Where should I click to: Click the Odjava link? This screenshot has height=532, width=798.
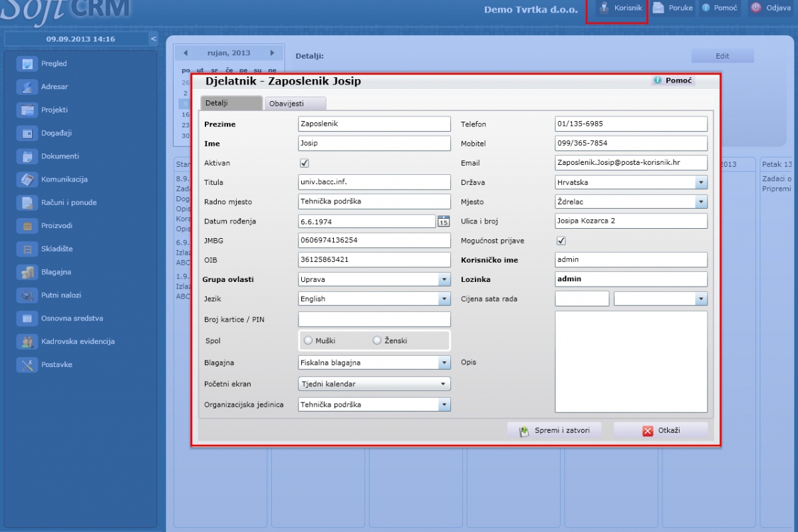778,8
